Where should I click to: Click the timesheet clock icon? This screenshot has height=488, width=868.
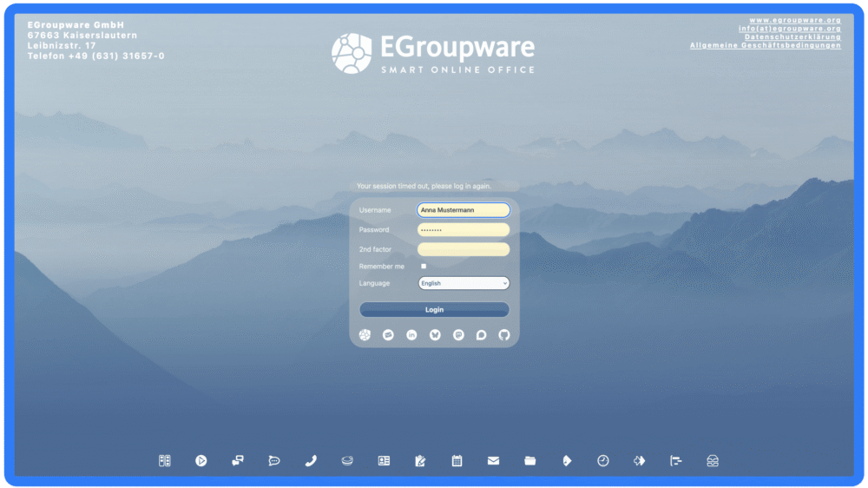(603, 460)
